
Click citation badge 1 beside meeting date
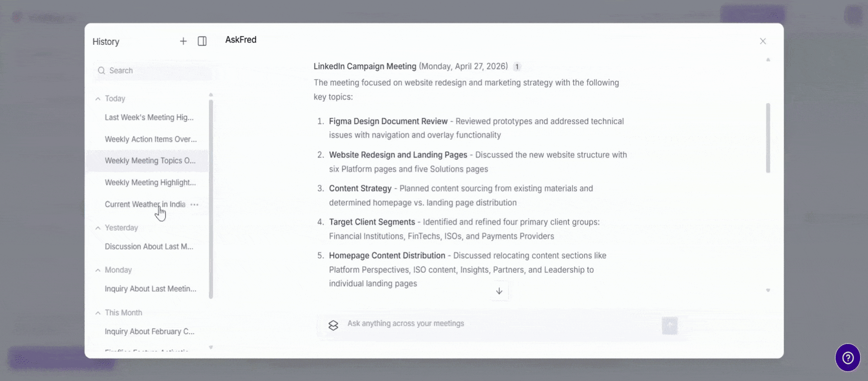[x=517, y=67]
